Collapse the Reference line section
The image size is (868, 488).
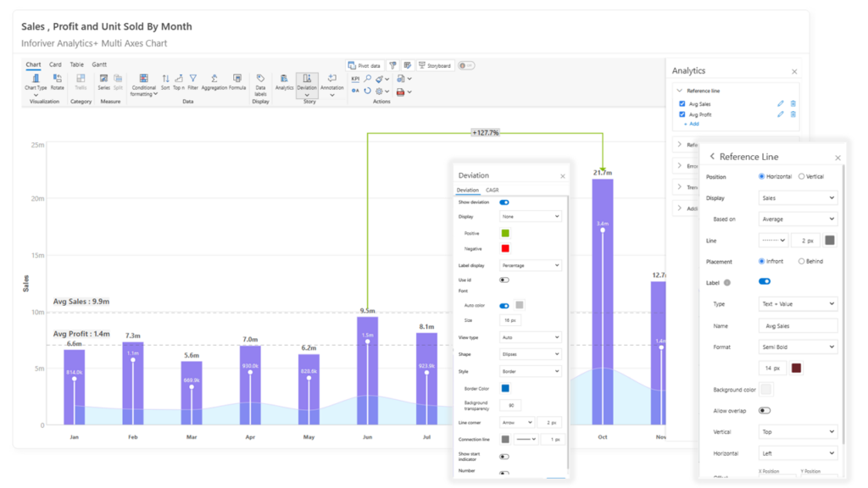(x=680, y=91)
